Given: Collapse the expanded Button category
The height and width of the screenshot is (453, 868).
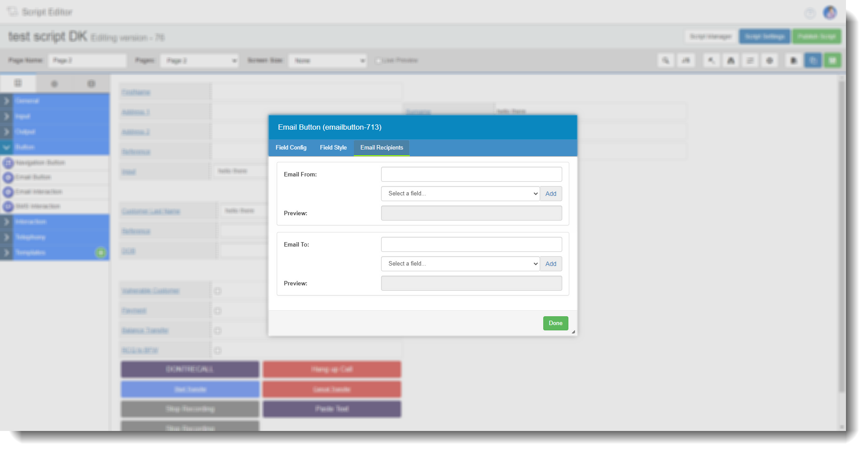Looking at the screenshot, I should (6, 147).
